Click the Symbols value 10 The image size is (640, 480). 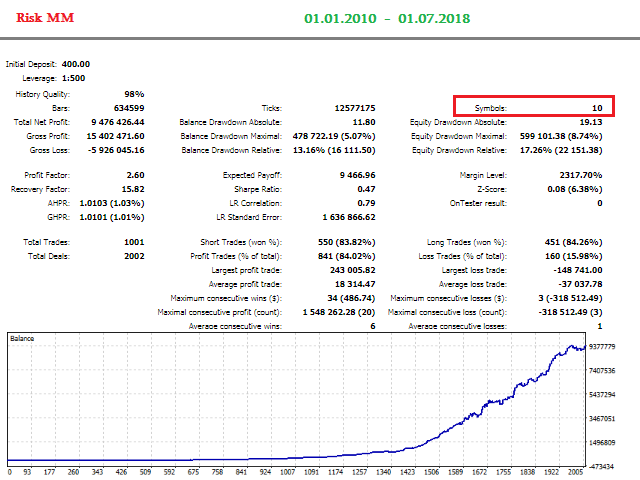tap(597, 108)
